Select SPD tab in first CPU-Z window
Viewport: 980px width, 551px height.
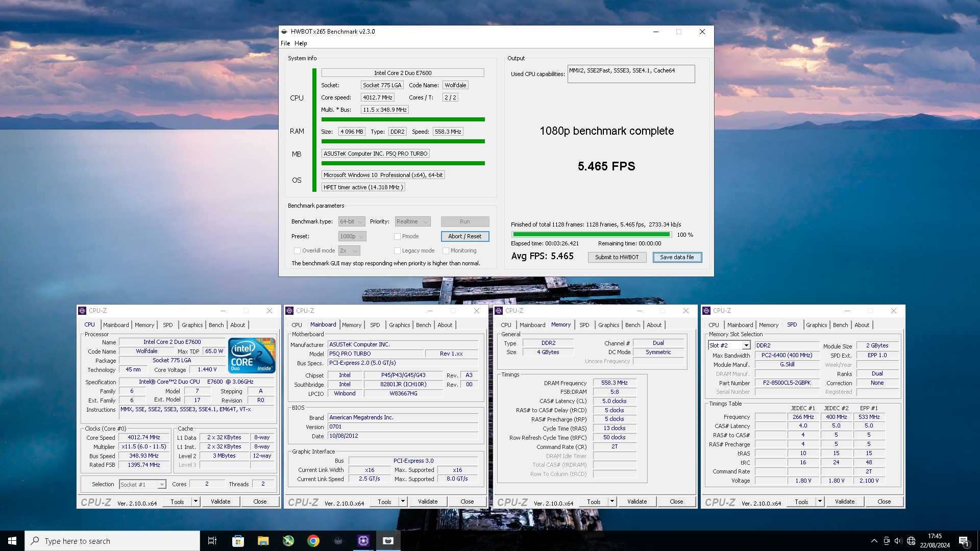(x=168, y=325)
